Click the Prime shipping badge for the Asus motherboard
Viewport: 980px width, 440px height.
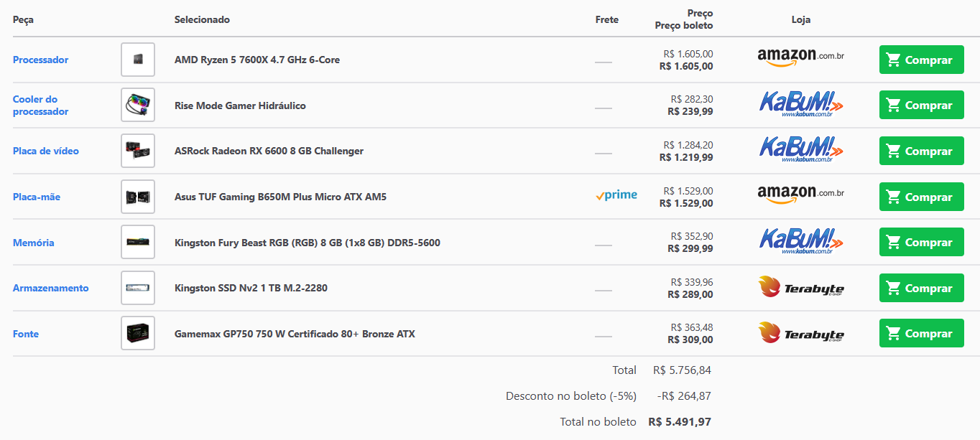tap(616, 195)
